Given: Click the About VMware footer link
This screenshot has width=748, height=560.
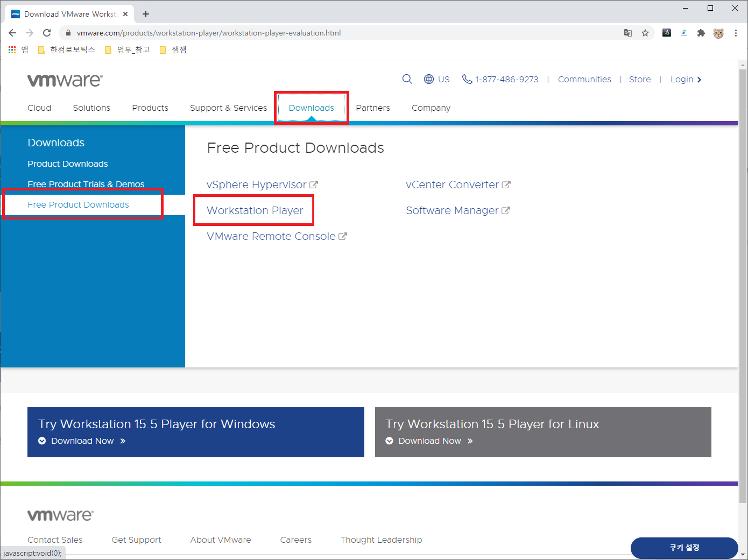Looking at the screenshot, I should pos(221,540).
